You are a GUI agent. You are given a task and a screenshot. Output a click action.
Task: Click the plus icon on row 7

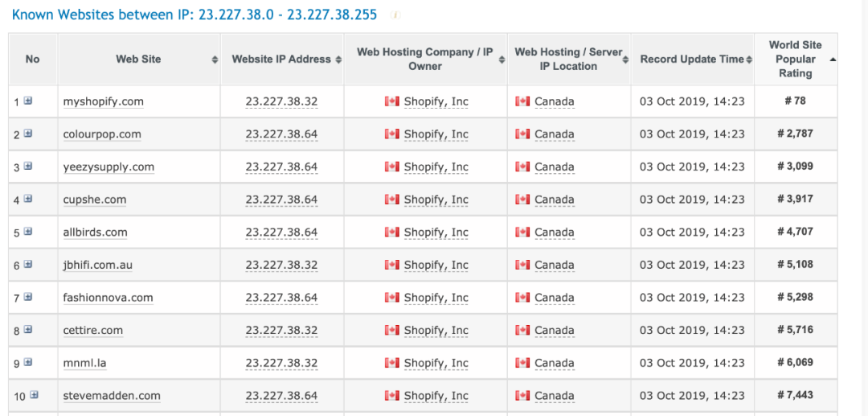point(28,297)
